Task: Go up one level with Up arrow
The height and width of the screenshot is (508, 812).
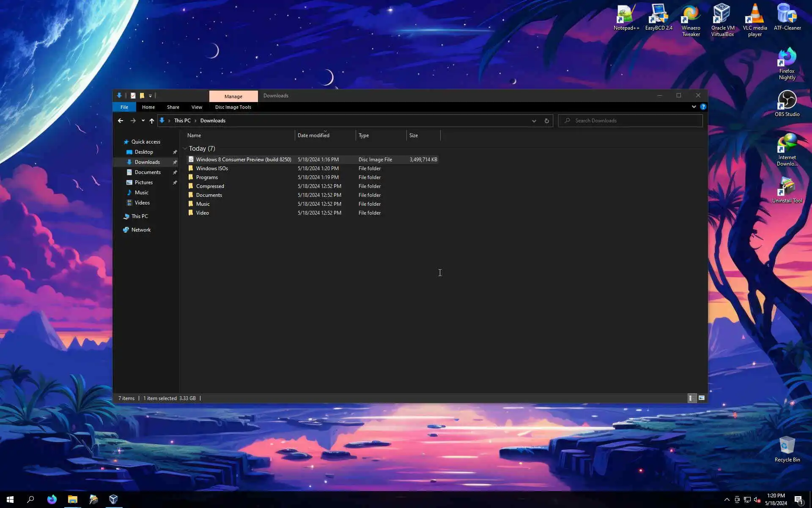Action: (x=152, y=121)
